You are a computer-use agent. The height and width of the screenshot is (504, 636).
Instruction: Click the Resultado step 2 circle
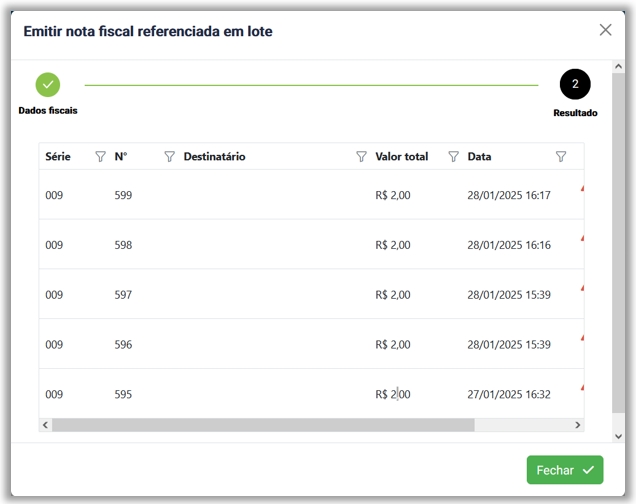575,85
